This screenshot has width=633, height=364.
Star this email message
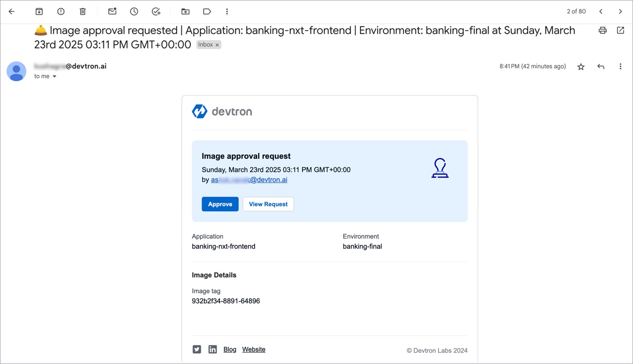pyautogui.click(x=581, y=67)
